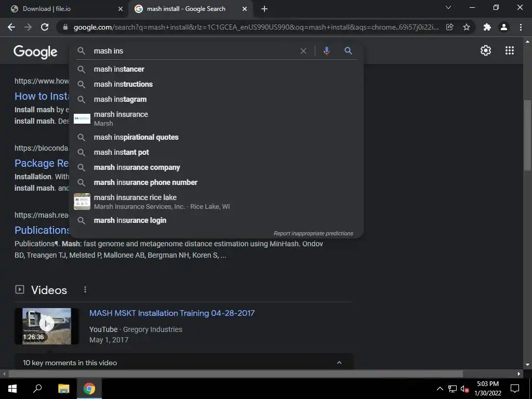
Task: Open File Explorer from the taskbar
Action: coord(63,389)
